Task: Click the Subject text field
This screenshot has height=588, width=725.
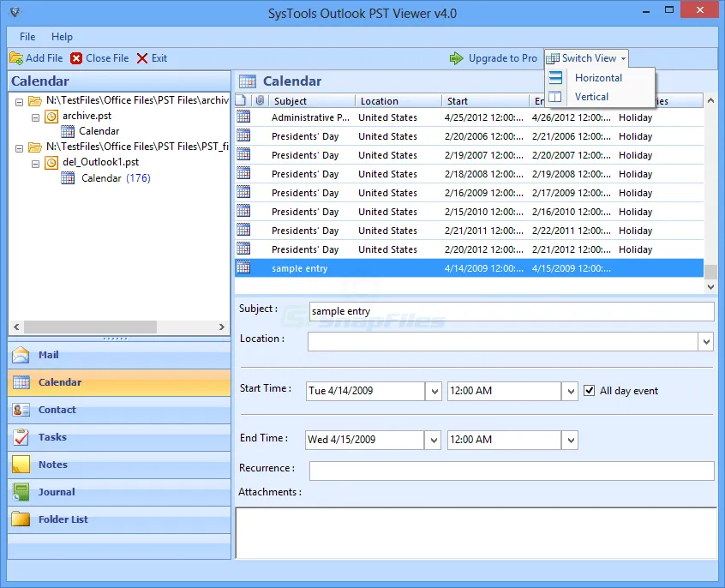Action: 511,311
